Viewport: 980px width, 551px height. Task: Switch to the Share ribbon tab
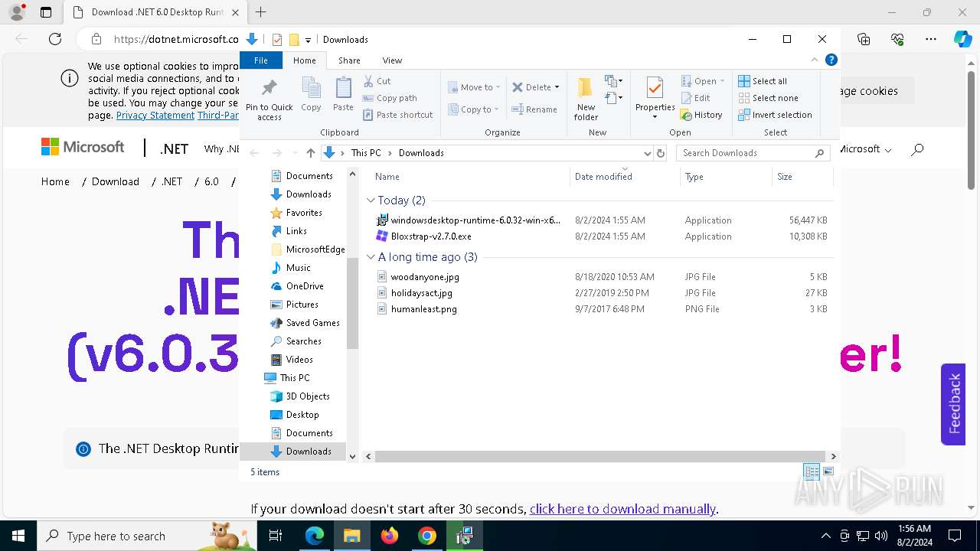pyautogui.click(x=349, y=60)
